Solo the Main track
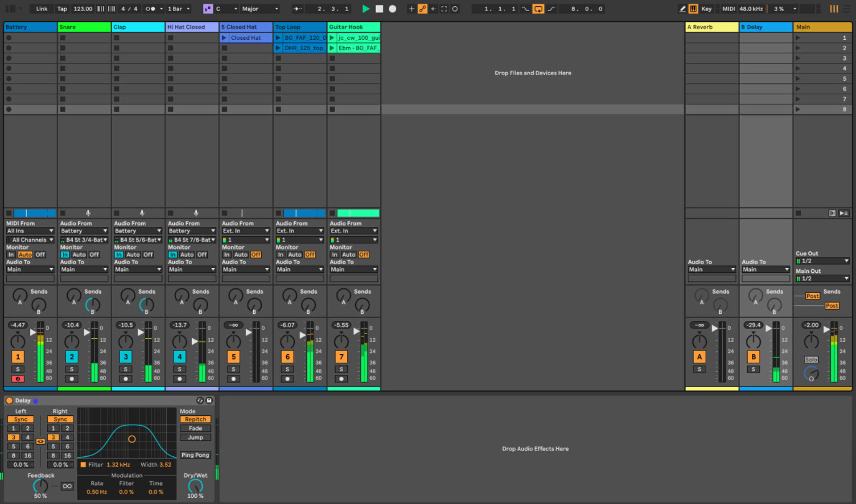 coord(811,359)
